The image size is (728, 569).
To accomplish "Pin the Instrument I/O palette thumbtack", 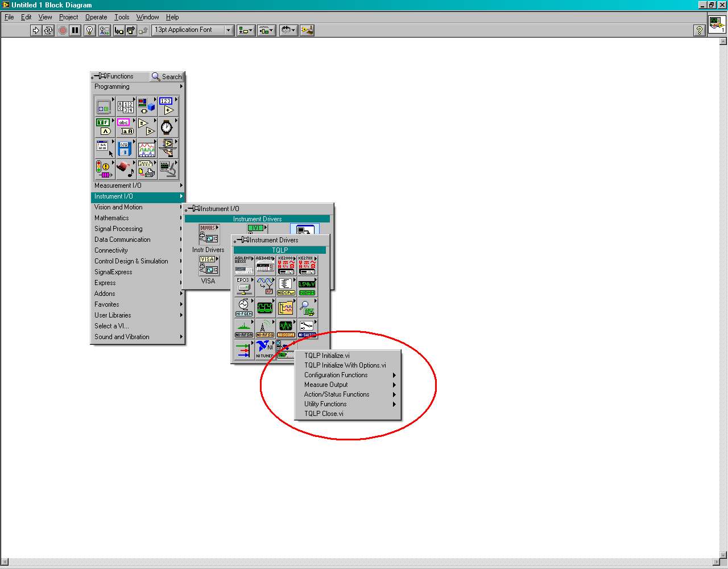I will pos(193,209).
